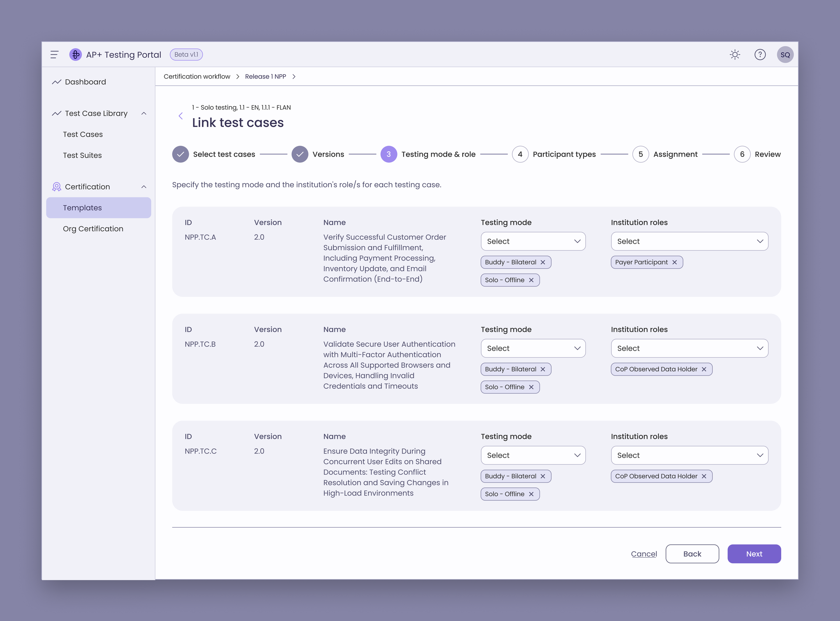Click the AP+ Testing Portal logo
840x621 pixels.
[76, 54]
